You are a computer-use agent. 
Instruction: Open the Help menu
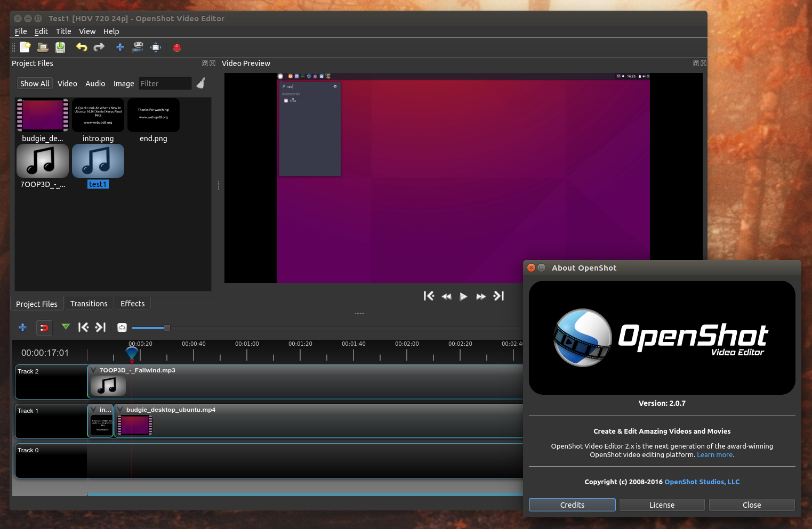point(111,31)
